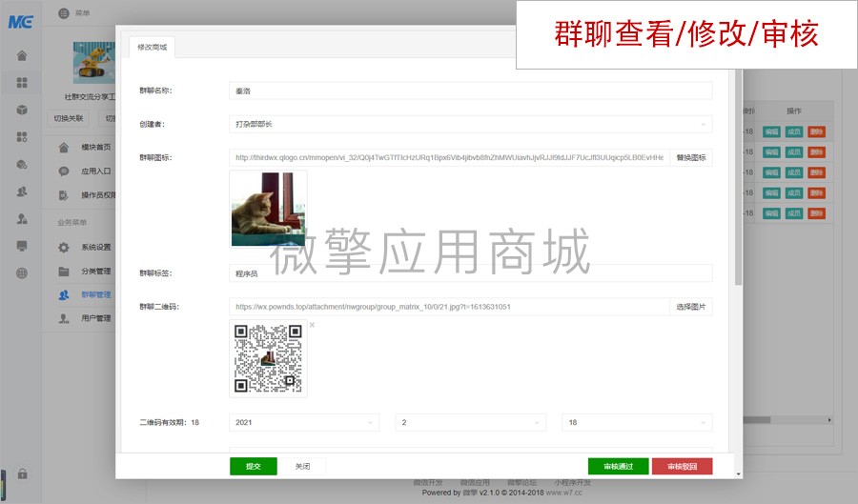Screen dimensions: 858x504
Task: Click the 关闭 button
Action: (x=302, y=466)
